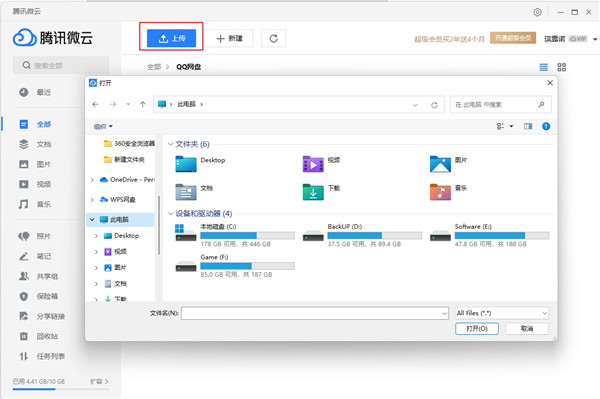The width and height of the screenshot is (600, 399).
Task: Collapse the 文件夹 (6) group
Action: (171, 144)
